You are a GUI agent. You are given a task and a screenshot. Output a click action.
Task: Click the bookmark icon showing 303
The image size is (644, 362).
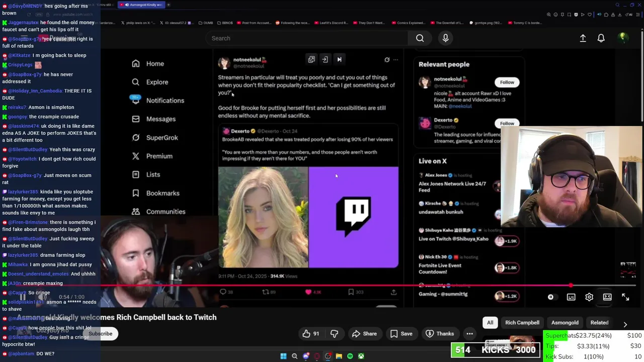pyautogui.click(x=351, y=292)
